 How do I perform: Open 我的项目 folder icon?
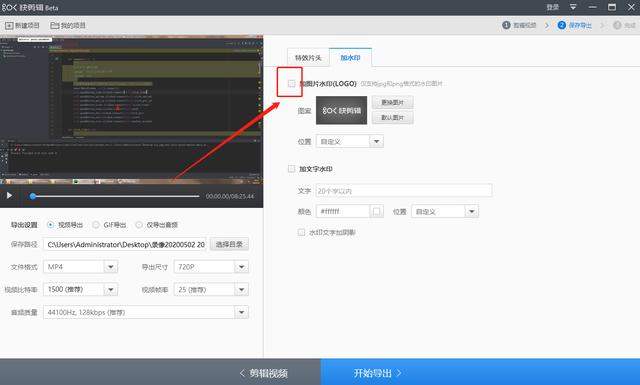[x=55, y=25]
